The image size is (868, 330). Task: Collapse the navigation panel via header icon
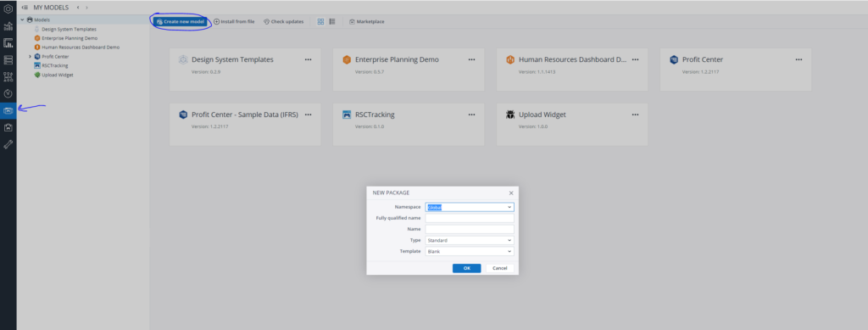pos(25,7)
